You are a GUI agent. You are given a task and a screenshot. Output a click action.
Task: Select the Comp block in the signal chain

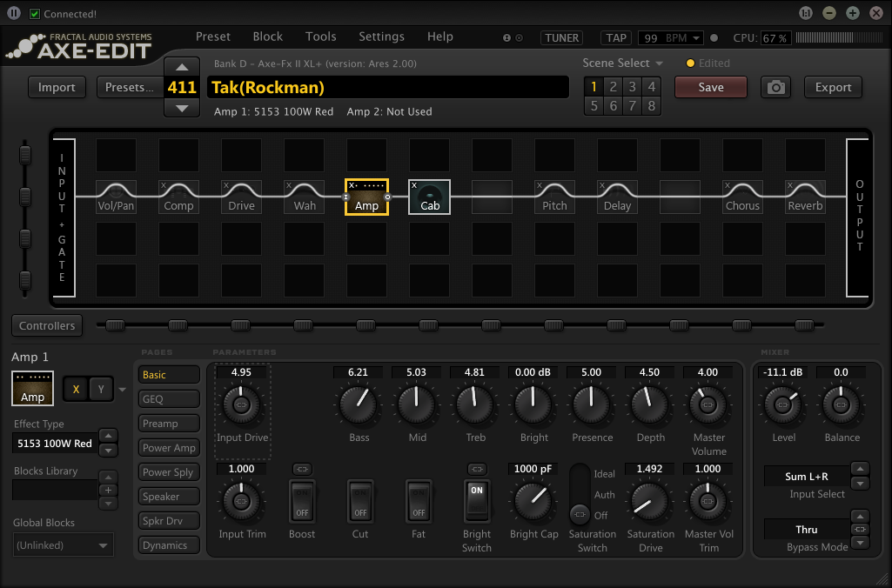[178, 197]
